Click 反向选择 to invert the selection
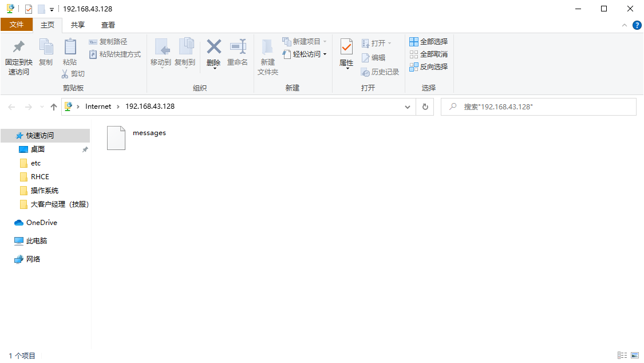The height and width of the screenshot is (363, 644). [x=430, y=66]
